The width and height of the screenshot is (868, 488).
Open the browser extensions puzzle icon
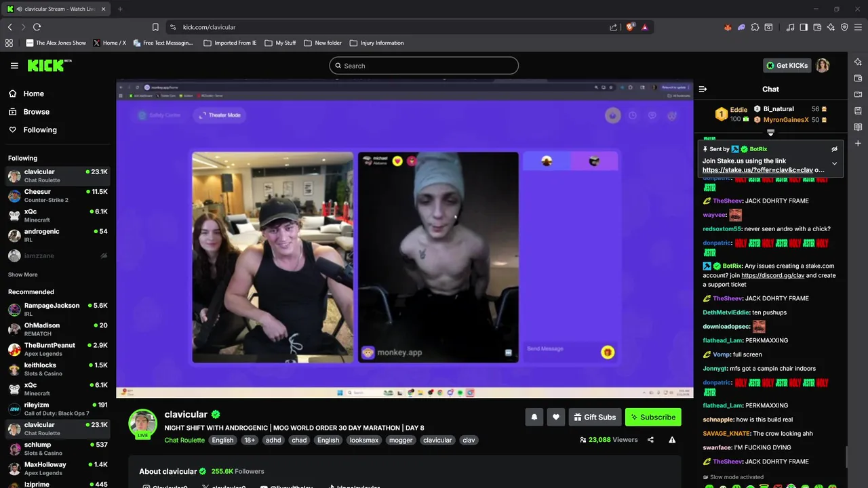coord(755,27)
